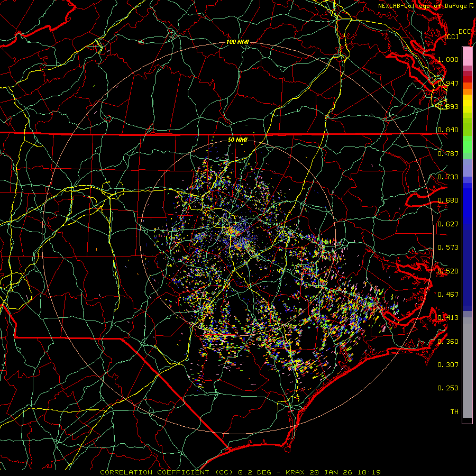Click the 0.733 color scale value

pyautogui.click(x=448, y=177)
